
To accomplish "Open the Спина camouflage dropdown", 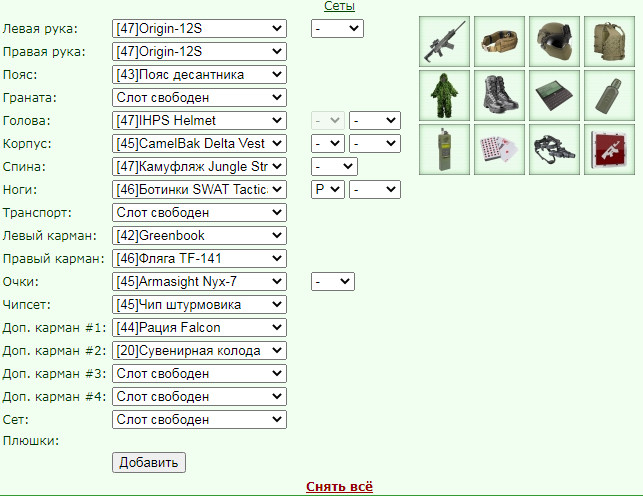I will tap(199, 166).
